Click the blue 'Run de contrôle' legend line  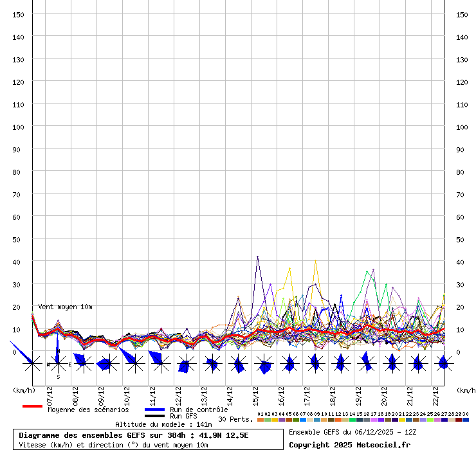pyautogui.click(x=154, y=410)
